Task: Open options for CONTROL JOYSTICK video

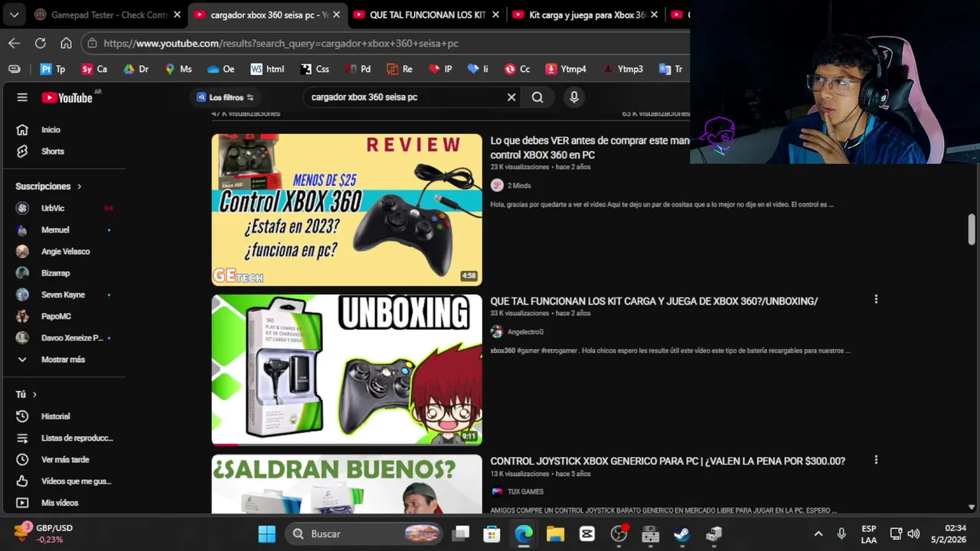Action: (x=876, y=460)
